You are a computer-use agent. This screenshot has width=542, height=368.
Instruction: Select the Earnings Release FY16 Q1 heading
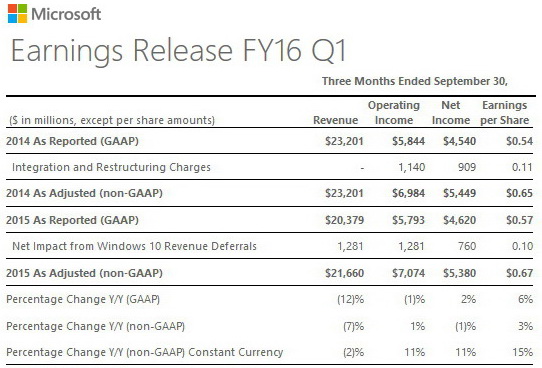click(x=179, y=51)
